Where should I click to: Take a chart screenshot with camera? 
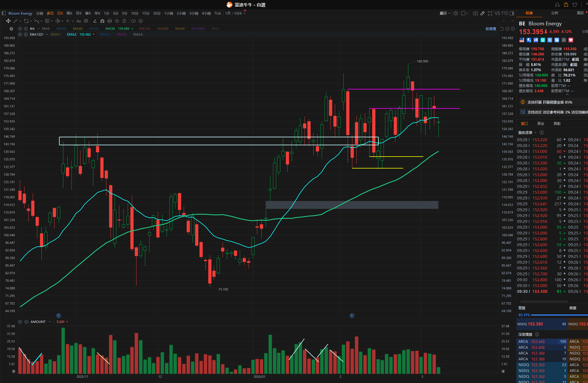pos(475,13)
